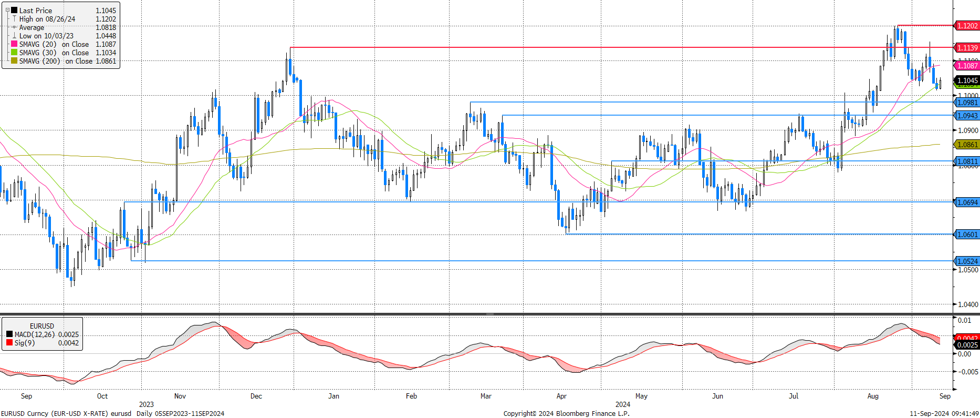980x418 pixels.
Task: Click the Average marker icon in legend
Action: (x=14, y=27)
